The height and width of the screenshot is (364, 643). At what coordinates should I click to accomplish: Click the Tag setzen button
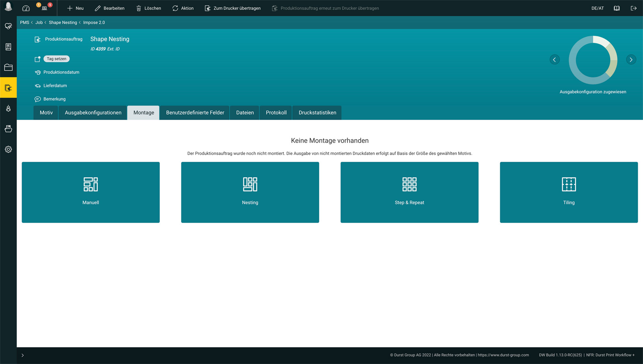click(57, 59)
